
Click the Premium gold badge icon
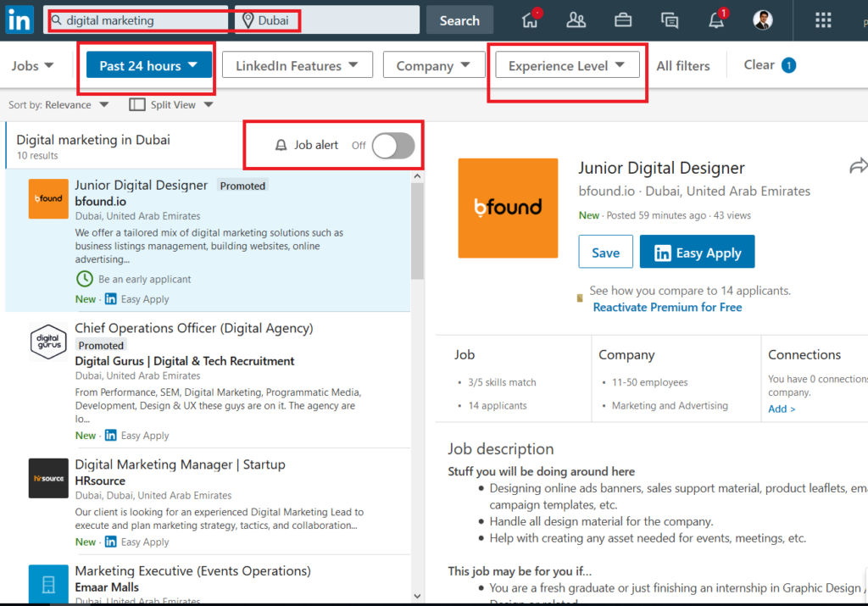[580, 298]
